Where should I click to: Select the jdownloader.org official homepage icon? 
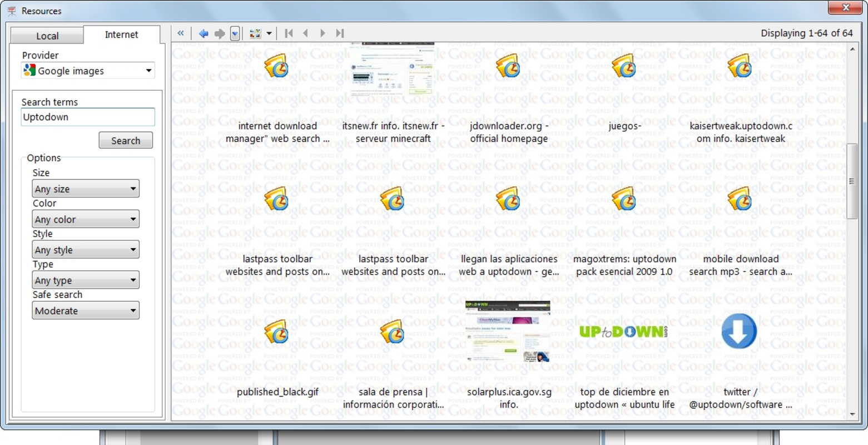click(x=508, y=66)
